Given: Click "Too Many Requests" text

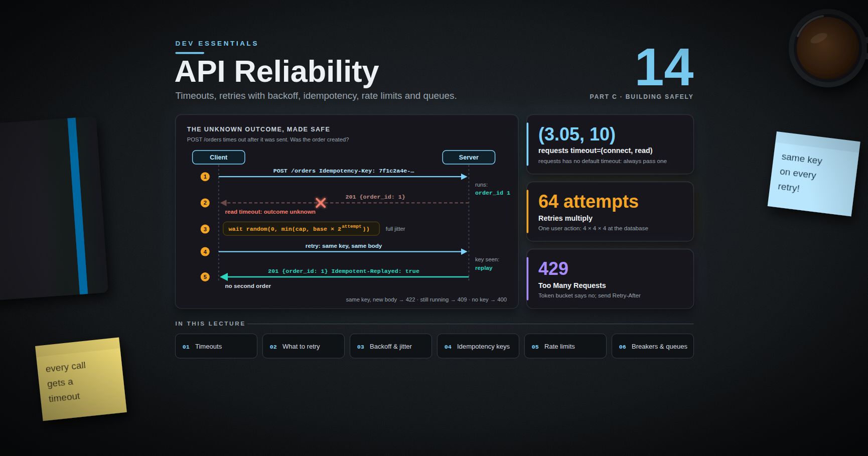Looking at the screenshot, I should point(572,285).
